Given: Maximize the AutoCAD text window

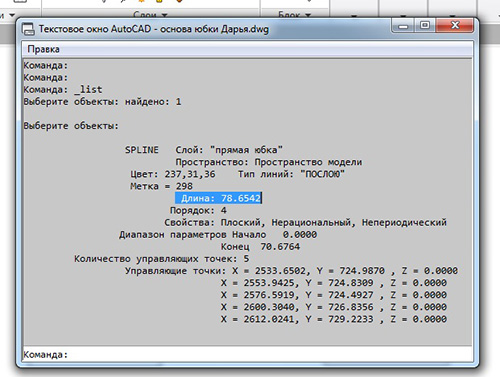Looking at the screenshot, I should click(425, 26).
